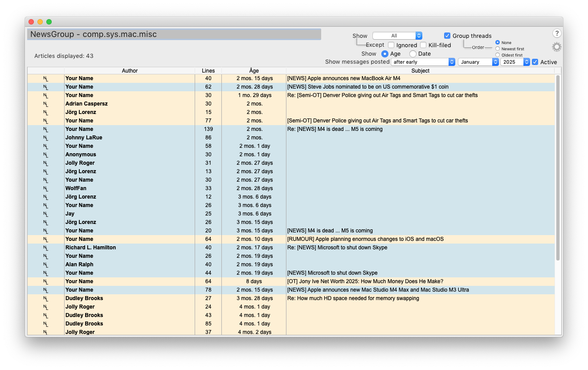
Task: Enable the Kill-filed checkbox
Action: [422, 45]
